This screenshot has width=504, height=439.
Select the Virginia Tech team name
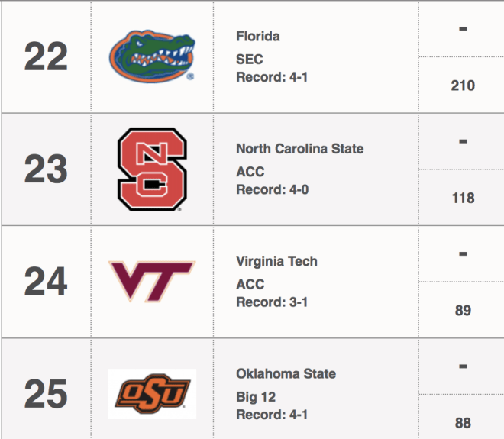276,261
